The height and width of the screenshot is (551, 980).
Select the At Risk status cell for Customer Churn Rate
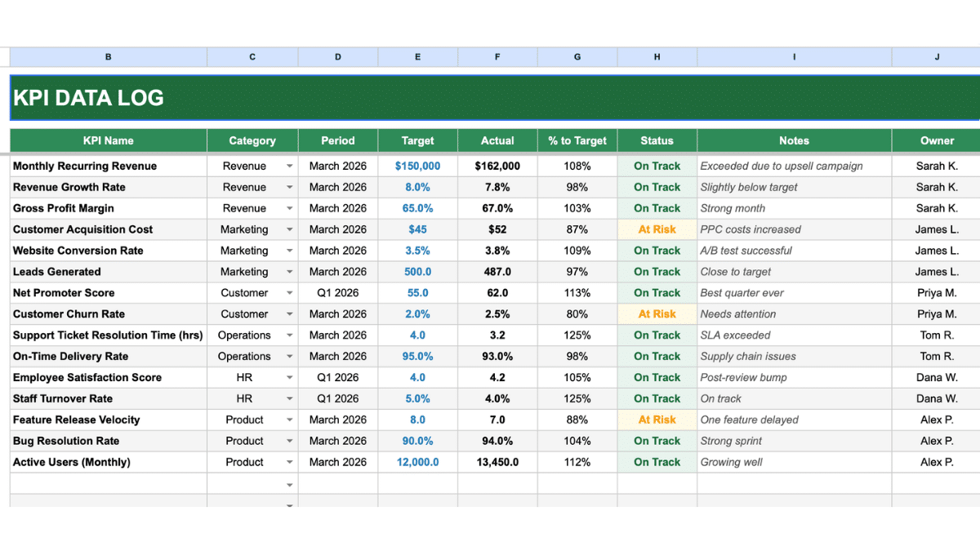657,313
